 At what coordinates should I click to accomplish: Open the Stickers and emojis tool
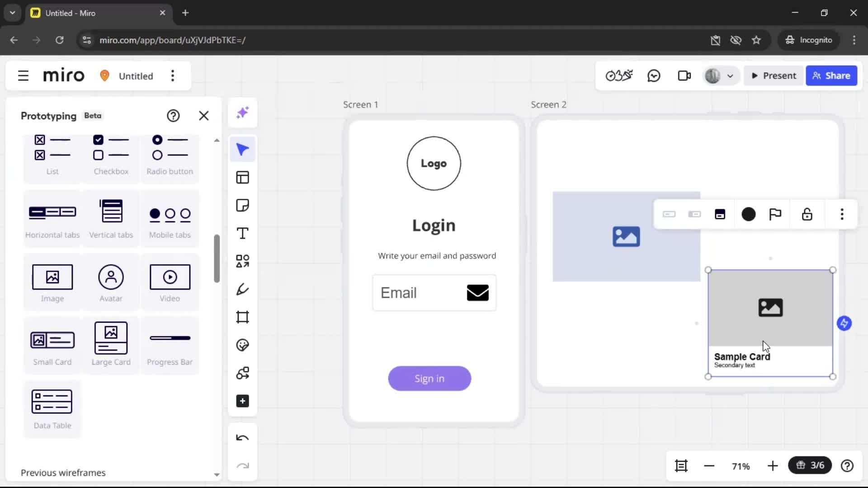point(243,345)
